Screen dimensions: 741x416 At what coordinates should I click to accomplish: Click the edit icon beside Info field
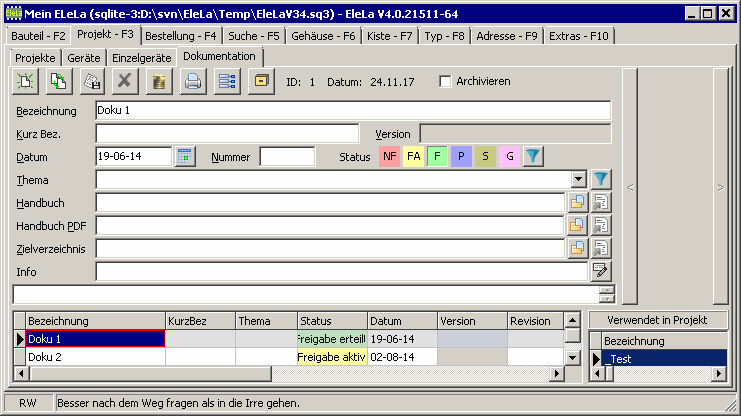click(600, 271)
